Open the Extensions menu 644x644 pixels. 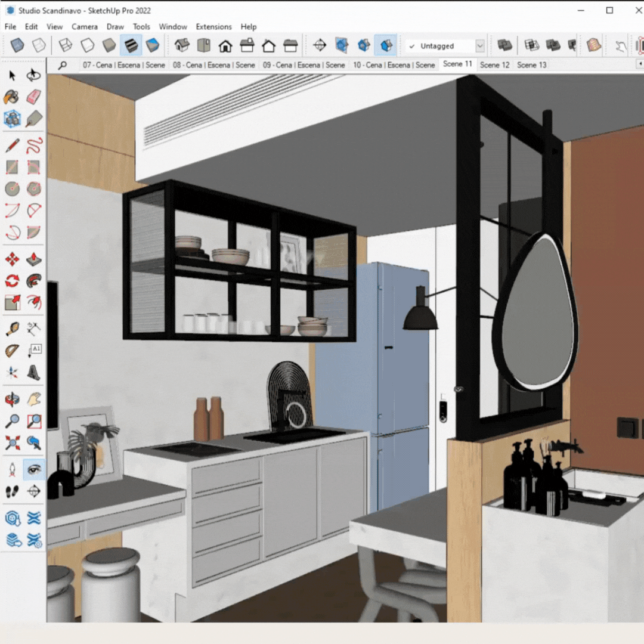click(x=213, y=27)
